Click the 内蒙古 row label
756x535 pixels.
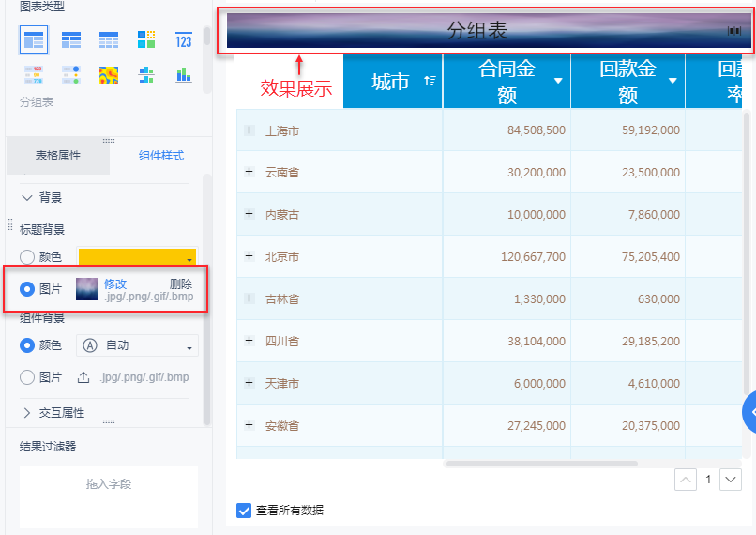(x=282, y=215)
